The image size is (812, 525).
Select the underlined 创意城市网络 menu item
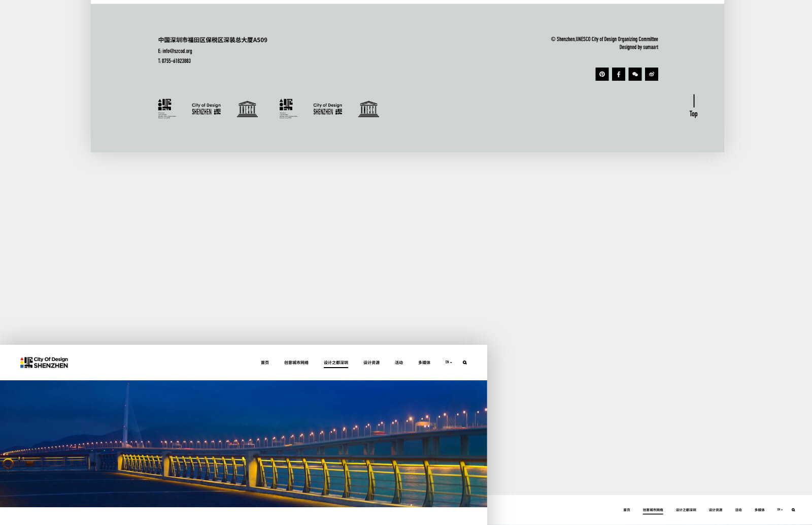(x=653, y=510)
